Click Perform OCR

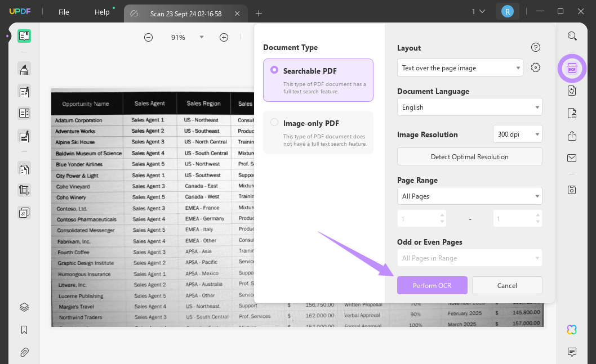coord(432,285)
